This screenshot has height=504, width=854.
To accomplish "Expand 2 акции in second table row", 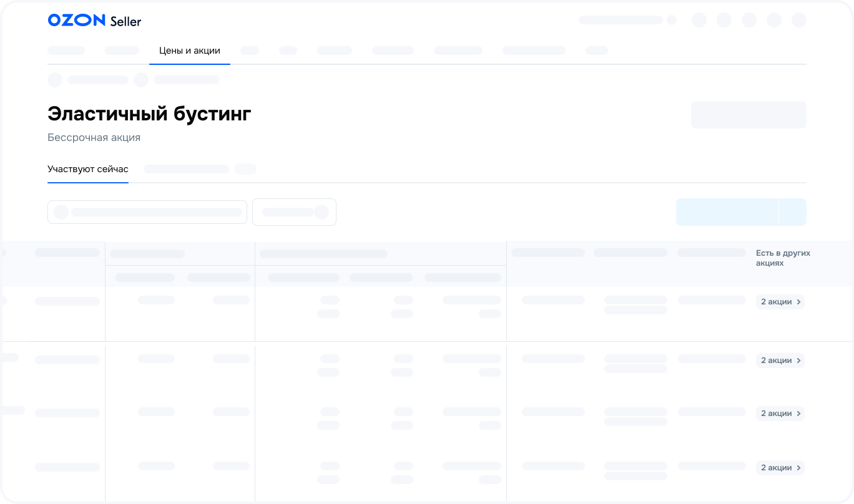I will tap(780, 361).
